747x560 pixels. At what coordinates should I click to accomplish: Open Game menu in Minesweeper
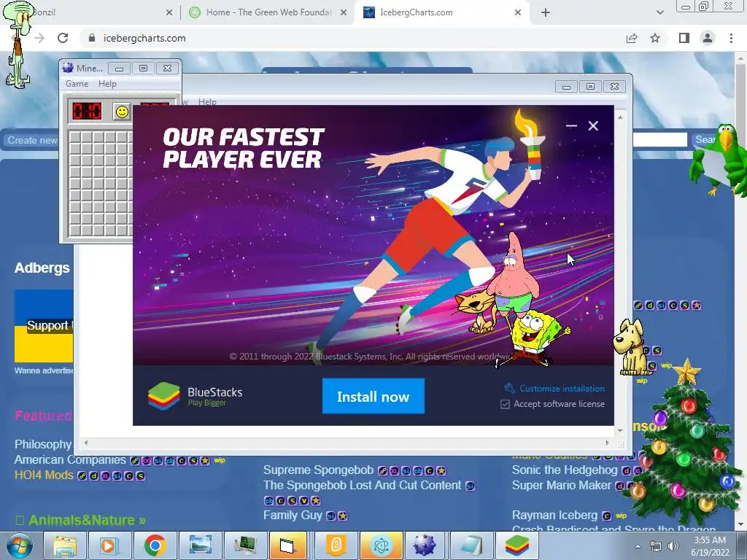point(77,84)
